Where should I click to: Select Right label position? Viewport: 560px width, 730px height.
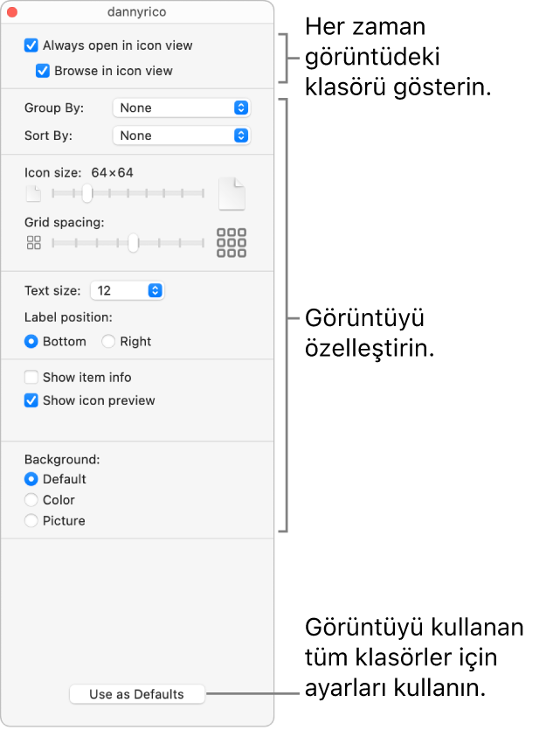(x=108, y=341)
